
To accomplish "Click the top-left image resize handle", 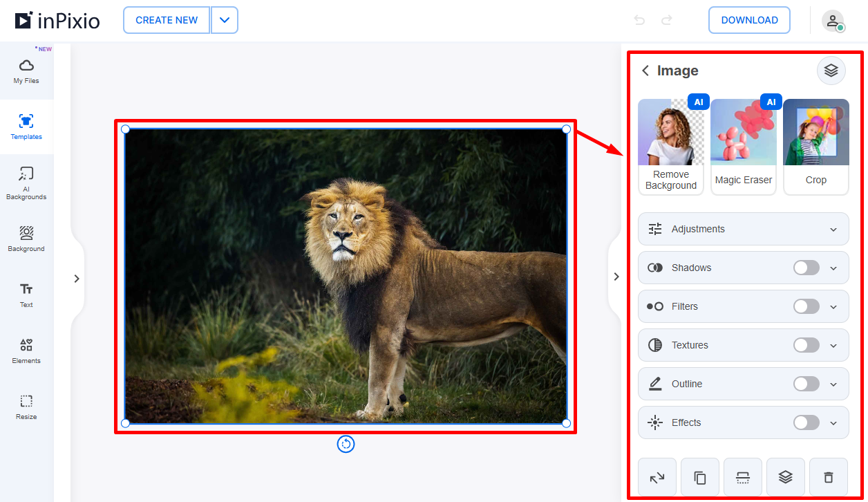I will pos(125,129).
